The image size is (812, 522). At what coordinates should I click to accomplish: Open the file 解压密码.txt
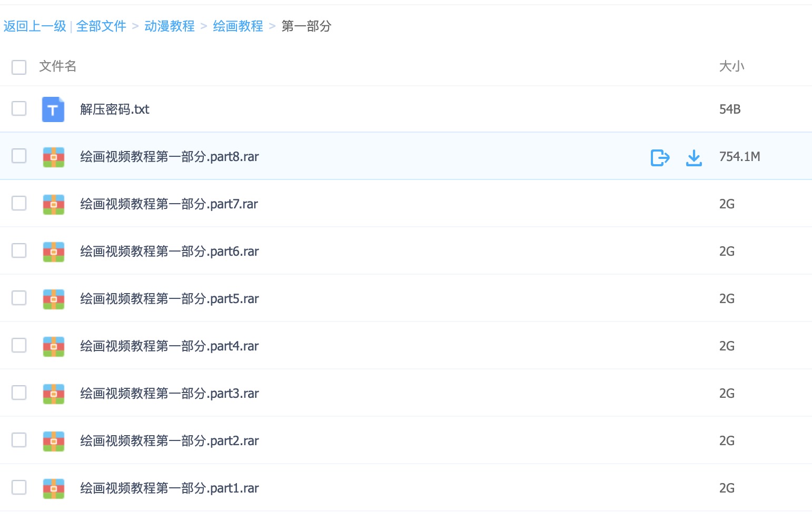click(115, 109)
